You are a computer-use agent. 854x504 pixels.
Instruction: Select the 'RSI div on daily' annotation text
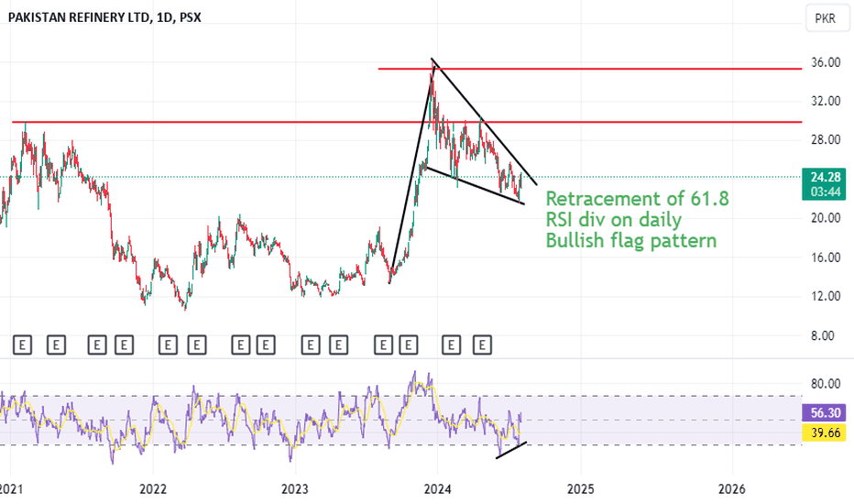614,220
